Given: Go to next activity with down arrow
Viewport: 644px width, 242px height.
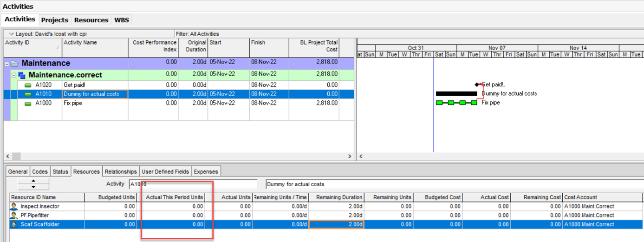Looking at the screenshot, I should (x=33, y=187).
